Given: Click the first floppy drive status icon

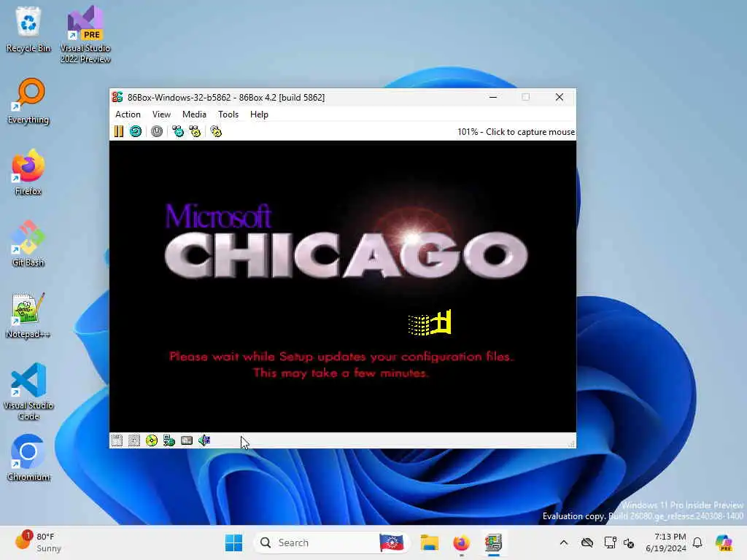Looking at the screenshot, I should [x=117, y=440].
